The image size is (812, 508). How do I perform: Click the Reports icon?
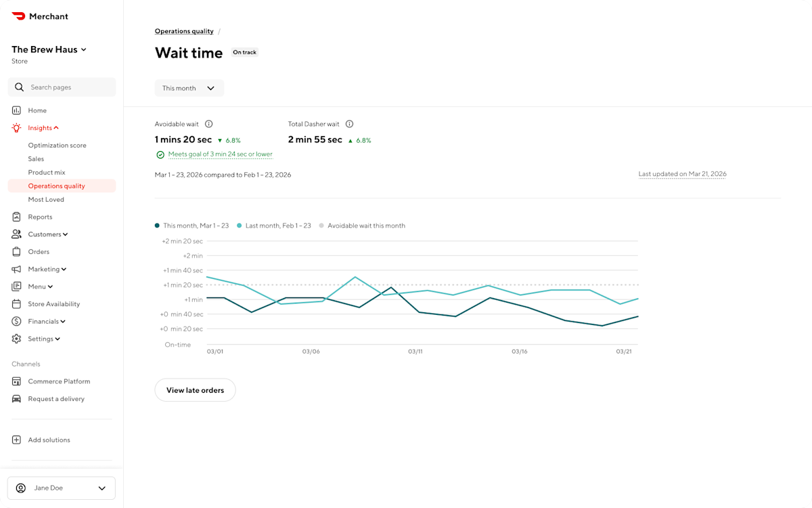16,216
